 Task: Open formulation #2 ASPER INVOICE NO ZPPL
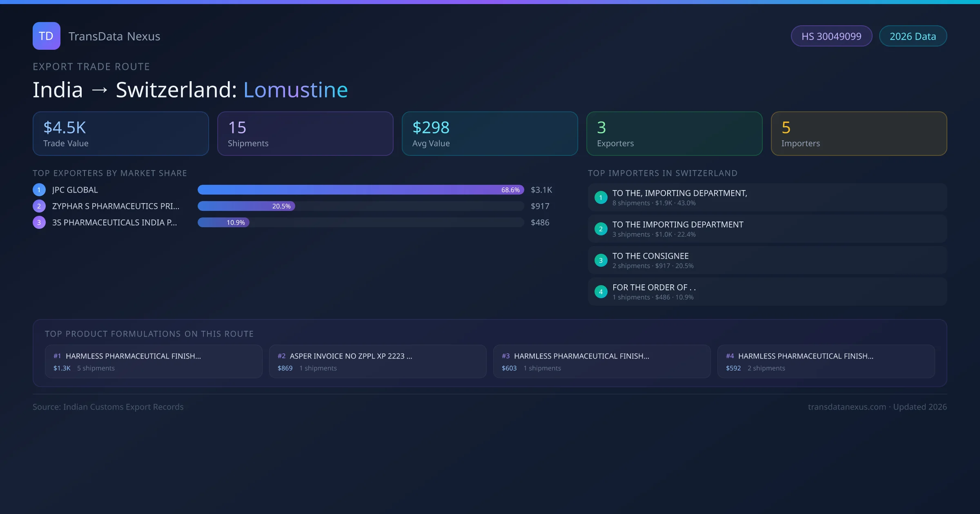377,361
